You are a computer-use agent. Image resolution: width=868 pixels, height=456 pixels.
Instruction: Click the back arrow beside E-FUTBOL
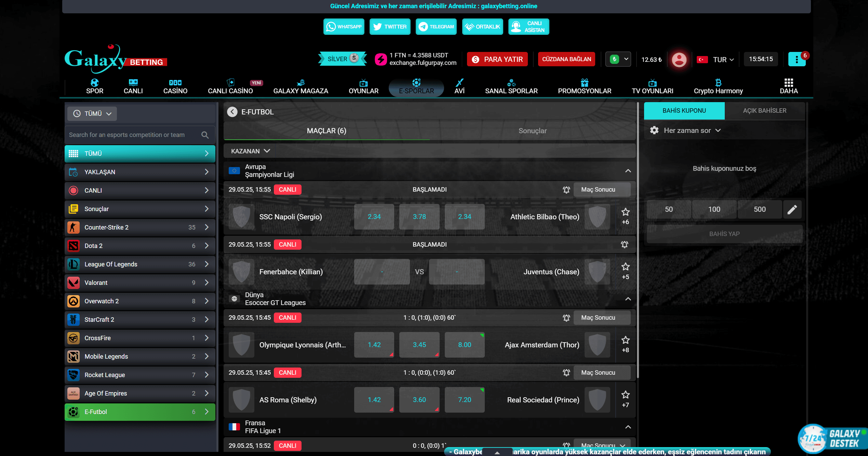[232, 112]
